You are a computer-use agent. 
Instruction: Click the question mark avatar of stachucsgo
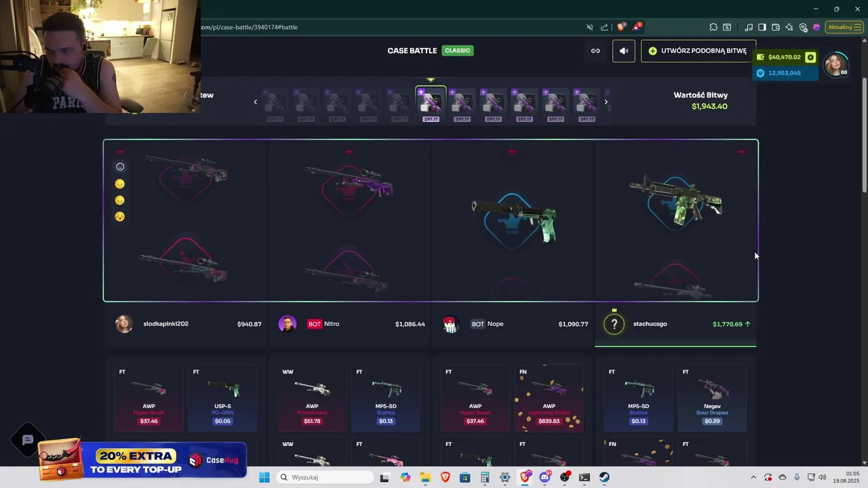pos(614,325)
